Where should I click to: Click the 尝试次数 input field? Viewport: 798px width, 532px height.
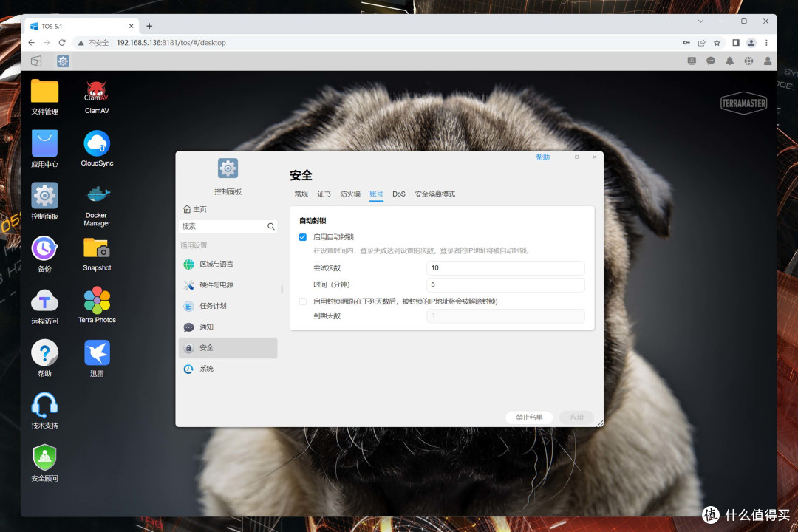tap(505, 267)
